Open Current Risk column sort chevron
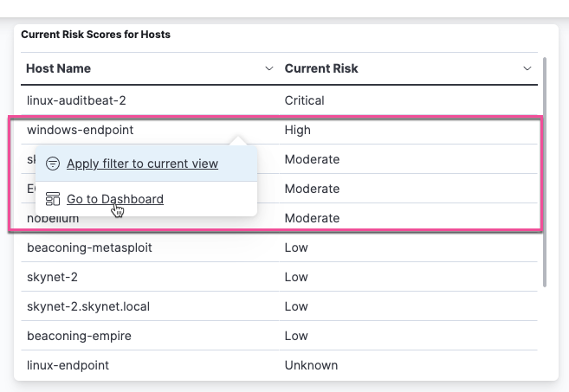This screenshot has height=392, width=569. (x=527, y=68)
